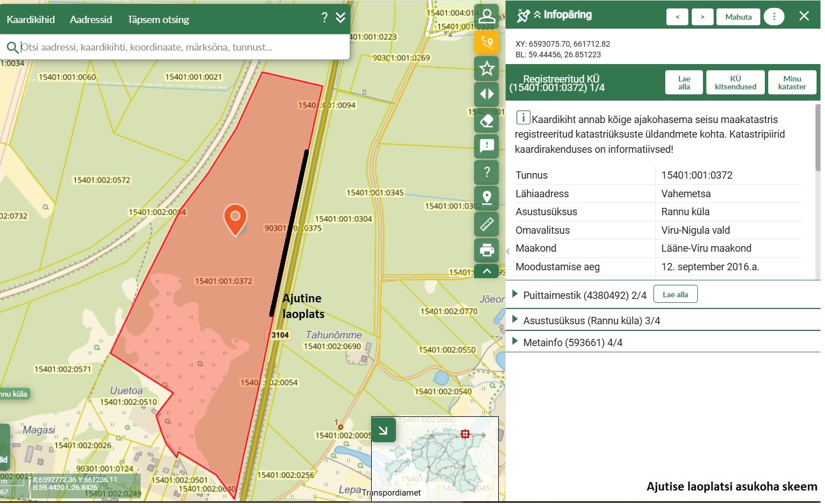825x504 pixels.
Task: Click the orange location marker on map
Action: click(x=235, y=217)
